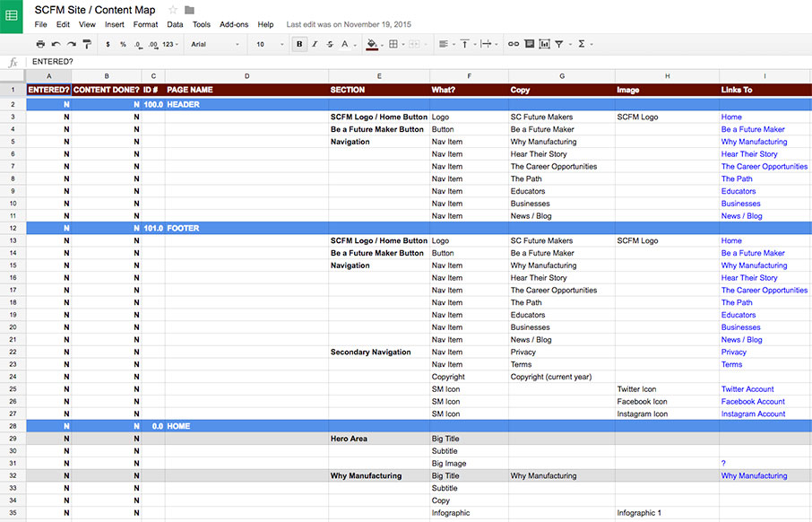The height and width of the screenshot is (522, 812).
Task: Select row 28 by its row number
Action: pyautogui.click(x=13, y=426)
